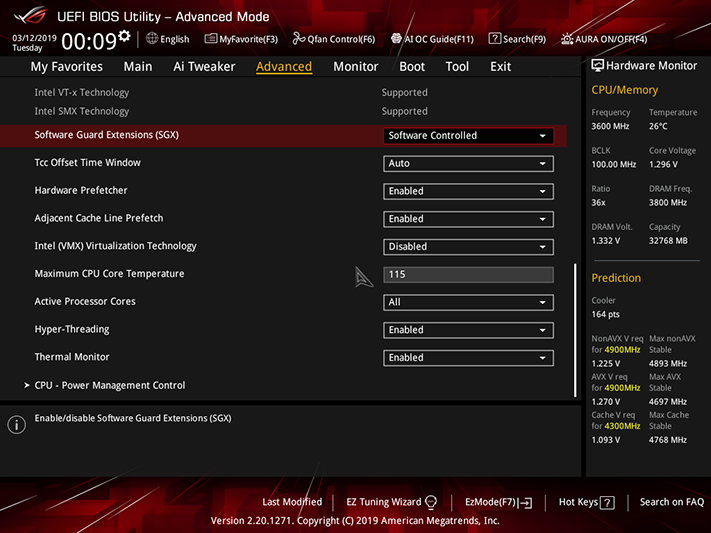Launch EZ Tuning Wizard
Image resolution: width=711 pixels, height=533 pixels.
391,502
